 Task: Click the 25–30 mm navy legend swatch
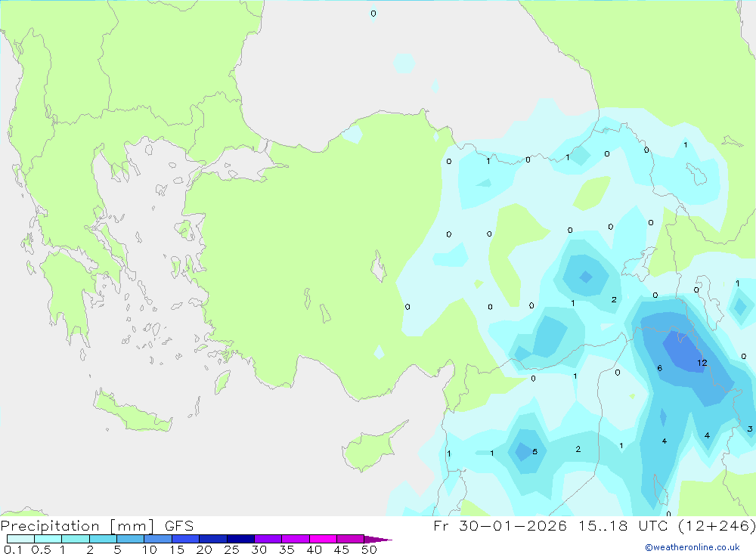pyautogui.click(x=240, y=539)
